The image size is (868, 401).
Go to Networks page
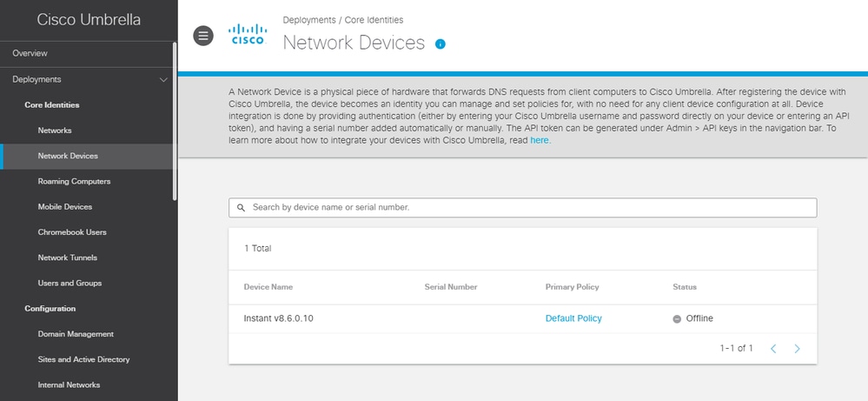[55, 130]
